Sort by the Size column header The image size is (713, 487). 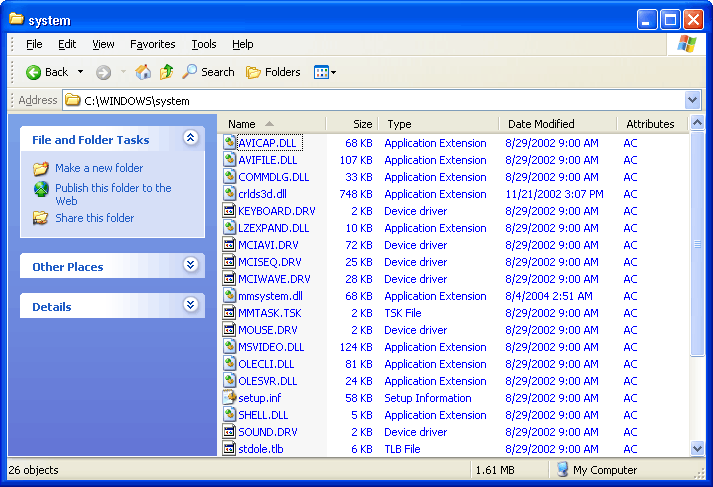(352, 124)
